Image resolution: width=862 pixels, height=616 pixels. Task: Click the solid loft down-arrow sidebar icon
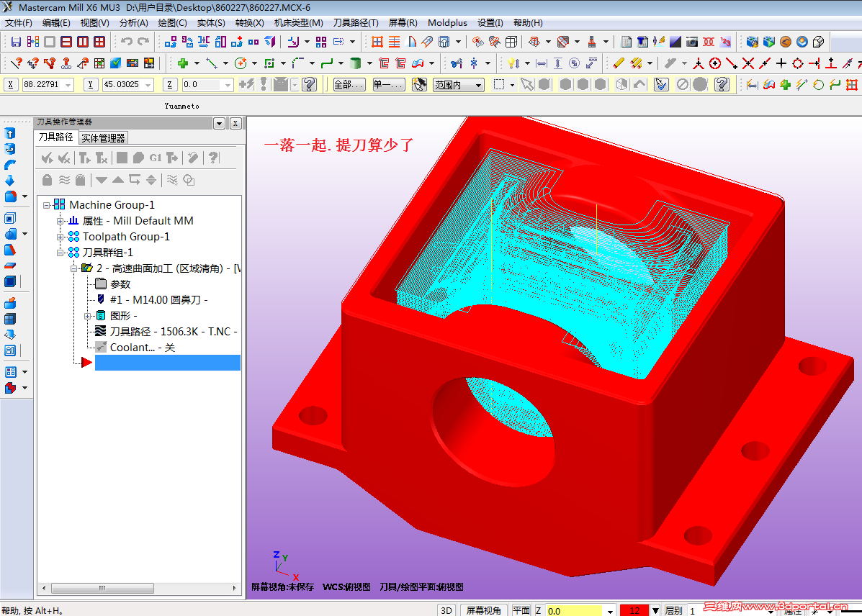10,180
